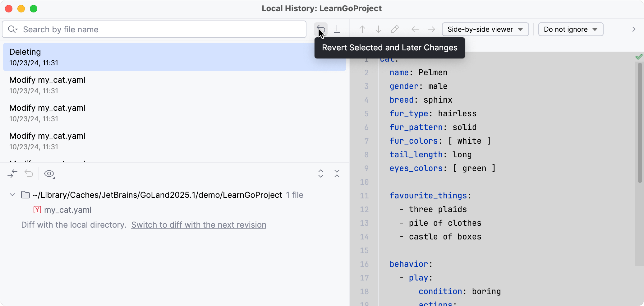Jump to the previous difference arrow
The image size is (644, 306).
click(362, 29)
